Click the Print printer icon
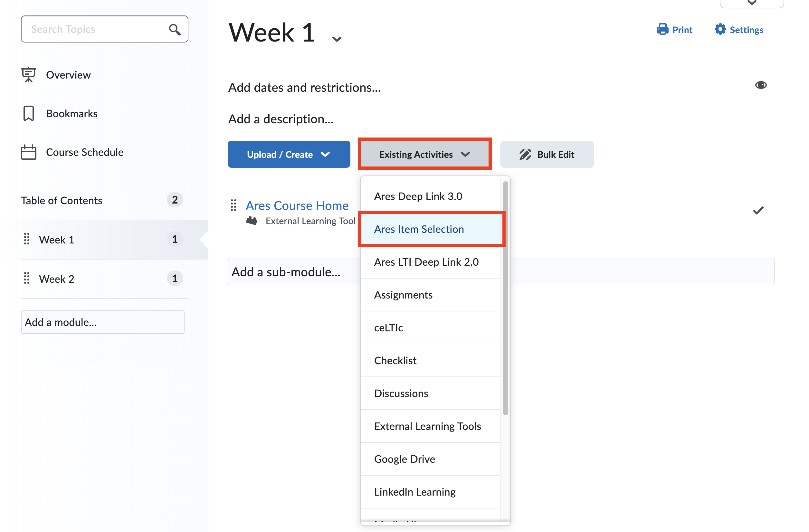 (662, 30)
